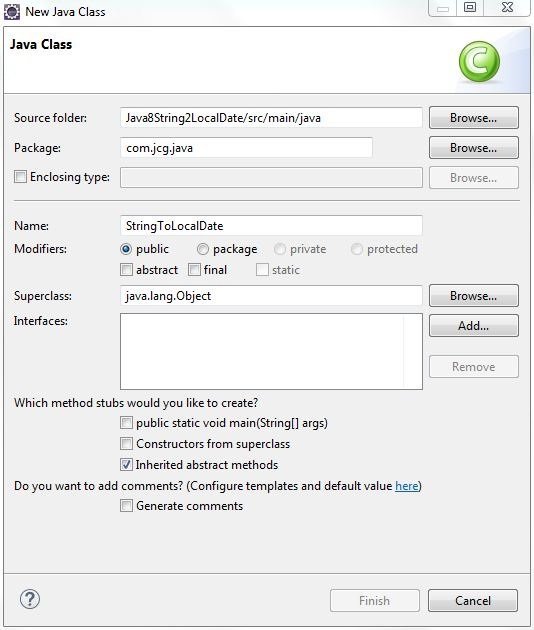Maximize the New Java Class dialog
Image resolution: width=534 pixels, height=630 pixels.
click(470, 8)
